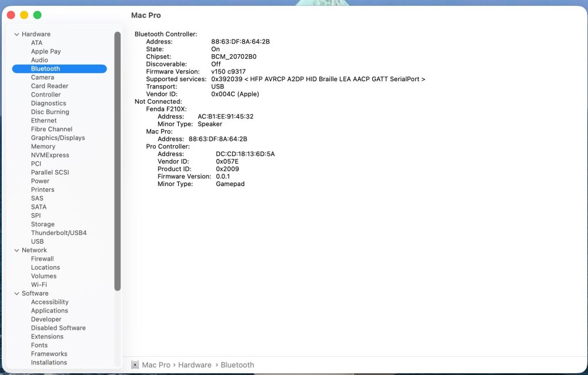Open the Fibre Channel entry
The height and width of the screenshot is (375, 588).
pos(52,129)
